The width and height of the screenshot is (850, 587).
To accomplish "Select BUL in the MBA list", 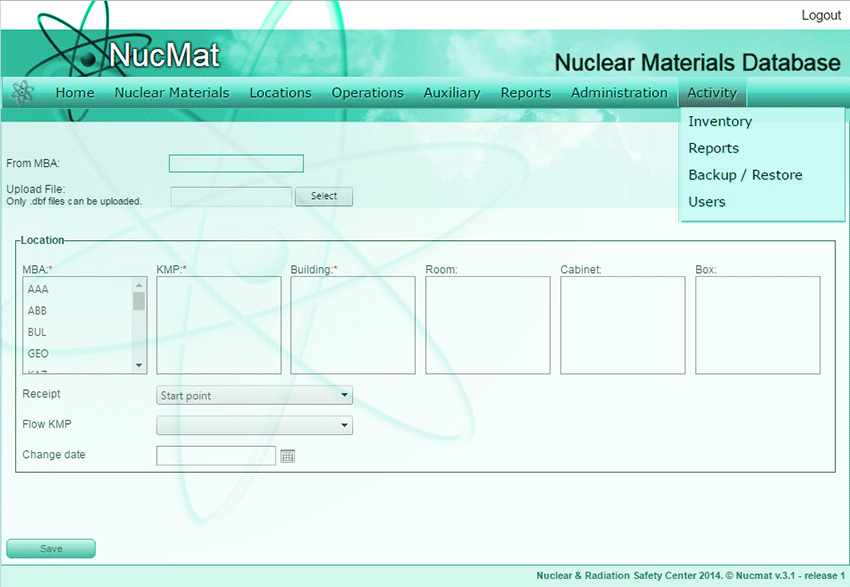I will tap(37, 332).
